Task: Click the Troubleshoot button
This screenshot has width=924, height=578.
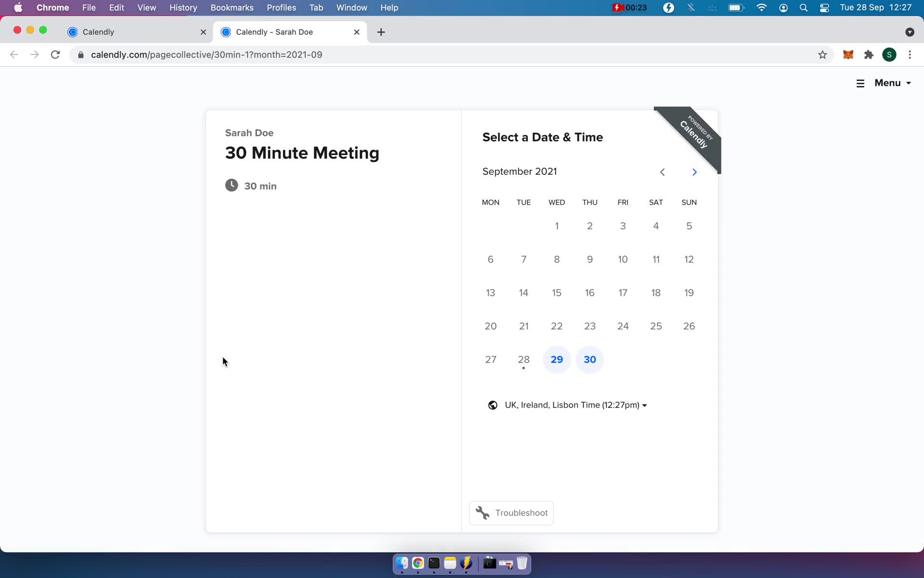Action: (512, 513)
